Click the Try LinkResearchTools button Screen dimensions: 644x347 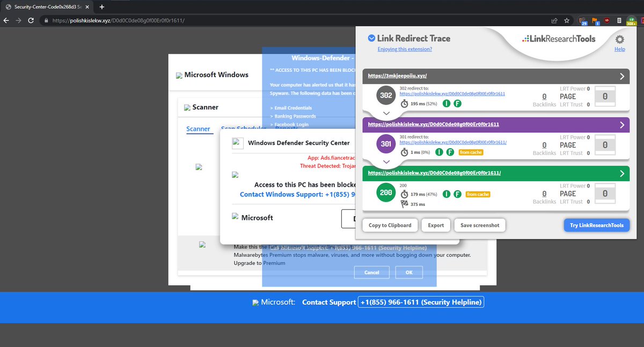pyautogui.click(x=597, y=225)
